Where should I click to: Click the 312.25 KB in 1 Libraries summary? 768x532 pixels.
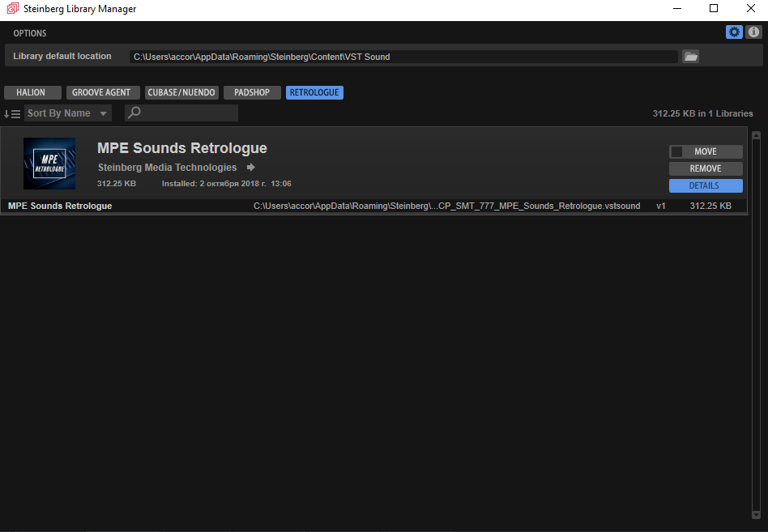click(703, 113)
